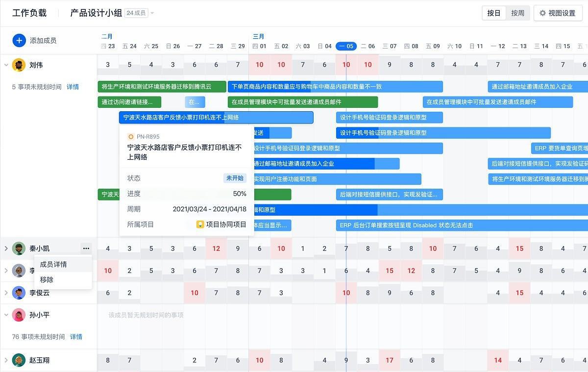The width and height of the screenshot is (588, 372).
Task: Click the three-dot menu beside 秦小凯
Action: click(86, 248)
